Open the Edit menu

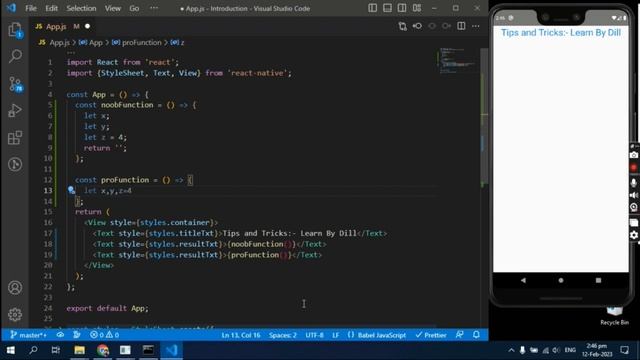click(51, 8)
